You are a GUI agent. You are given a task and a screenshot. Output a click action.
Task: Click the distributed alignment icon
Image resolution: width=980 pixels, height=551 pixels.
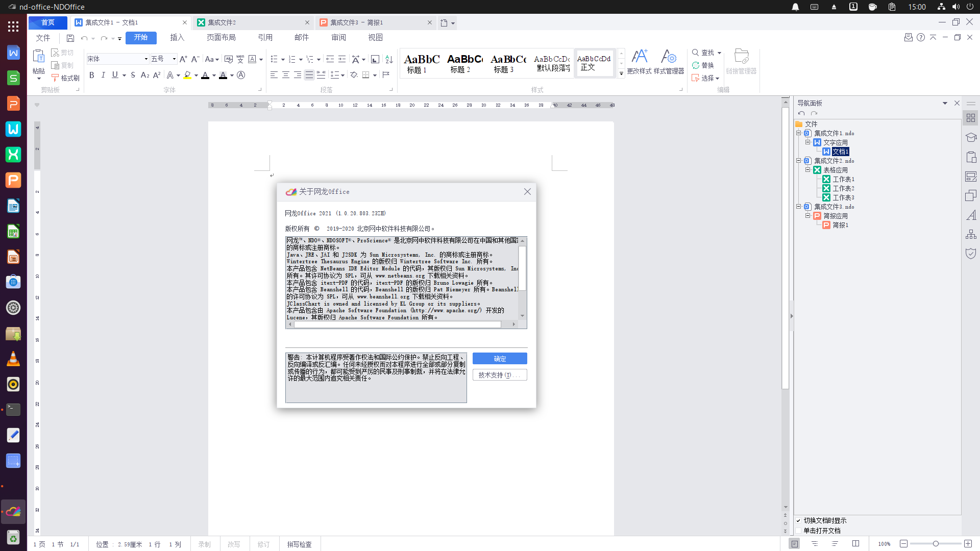321,75
